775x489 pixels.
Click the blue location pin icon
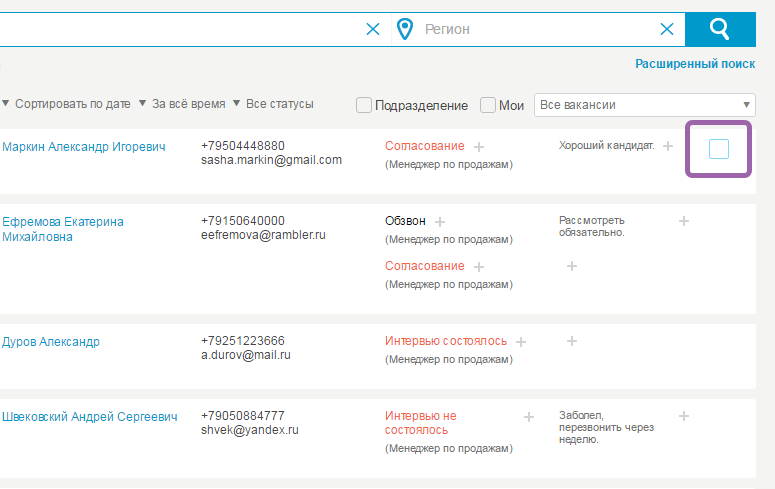tap(405, 29)
